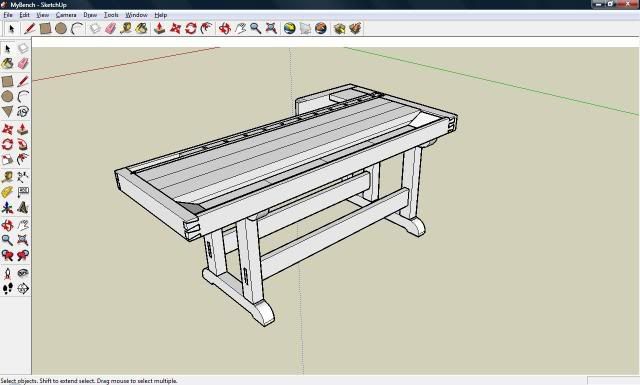Pick the Move tool in the left palette
This screenshot has height=385, width=640.
click(7, 129)
